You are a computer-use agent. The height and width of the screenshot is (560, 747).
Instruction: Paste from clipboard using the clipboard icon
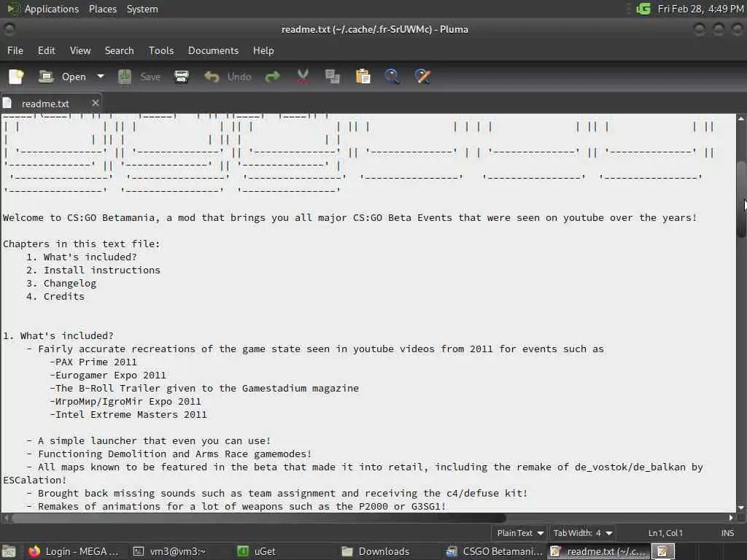click(x=363, y=77)
